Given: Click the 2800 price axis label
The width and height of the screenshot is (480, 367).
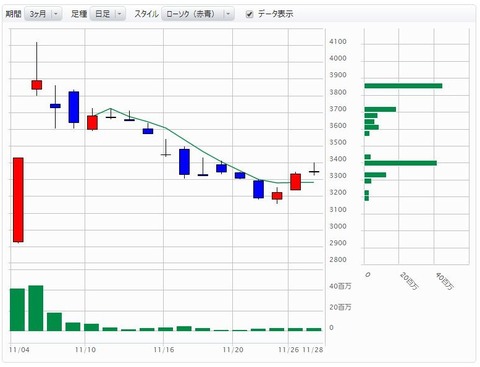Looking at the screenshot, I should [x=338, y=260].
